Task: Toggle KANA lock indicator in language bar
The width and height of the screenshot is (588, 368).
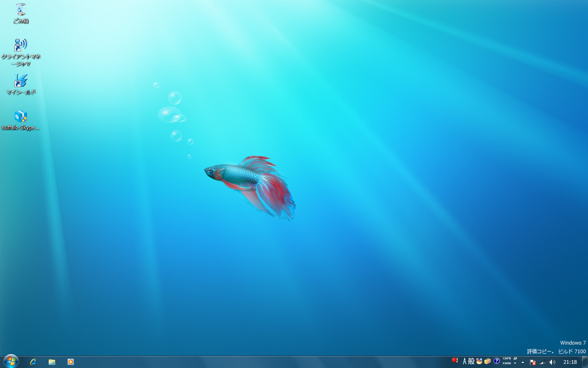Action: 506,363
